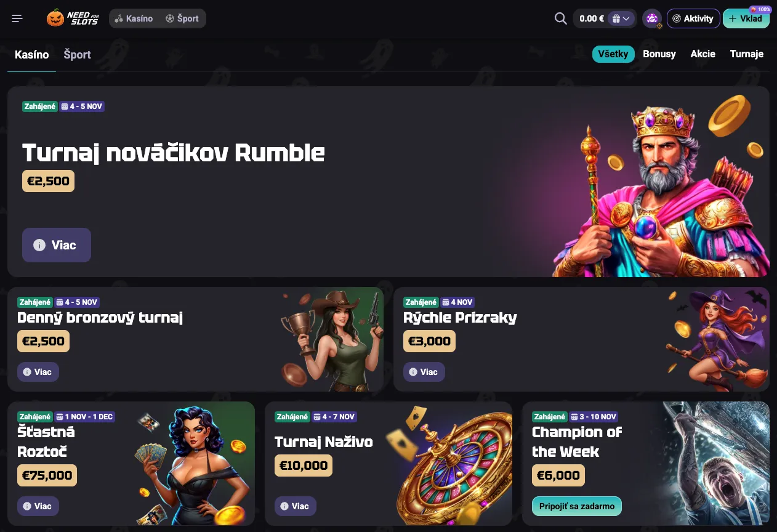777x532 pixels.
Task: Filter promotions by Turnaje
Action: click(747, 54)
